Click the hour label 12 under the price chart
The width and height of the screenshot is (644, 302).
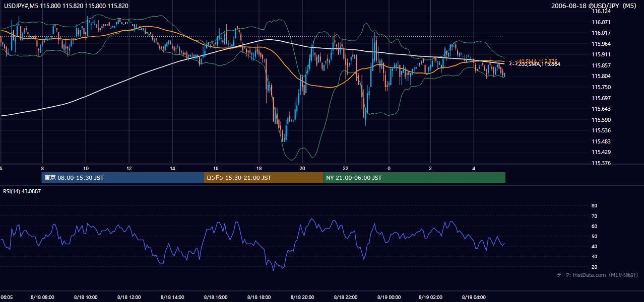[129, 168]
